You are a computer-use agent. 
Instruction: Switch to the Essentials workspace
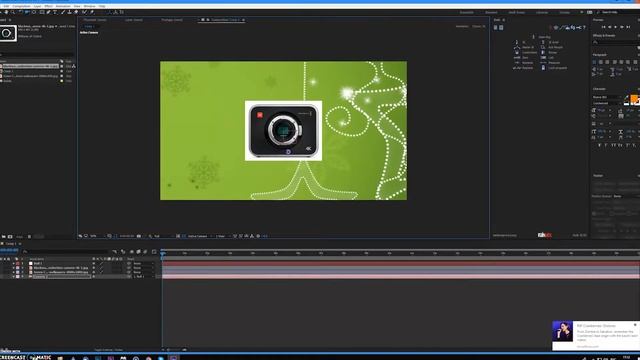[467, 12]
